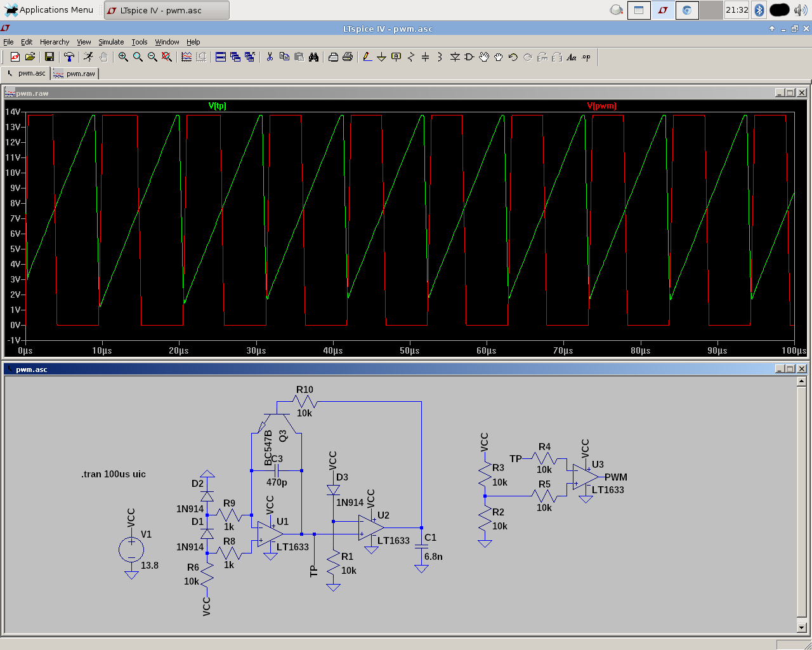Screen dimensions: 812x650
Task: Click the Print Setup icon
Action: [333, 57]
